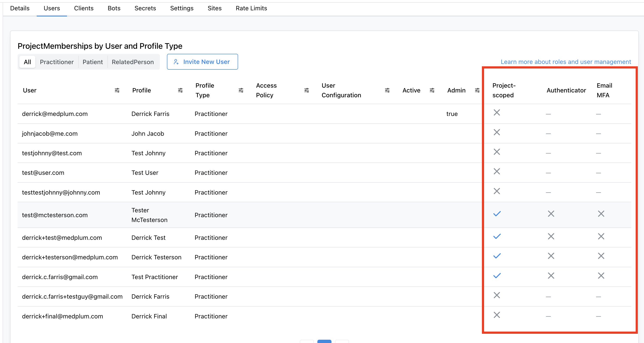The image size is (644, 343).
Task: Filter memberships by Patient
Action: [93, 62]
